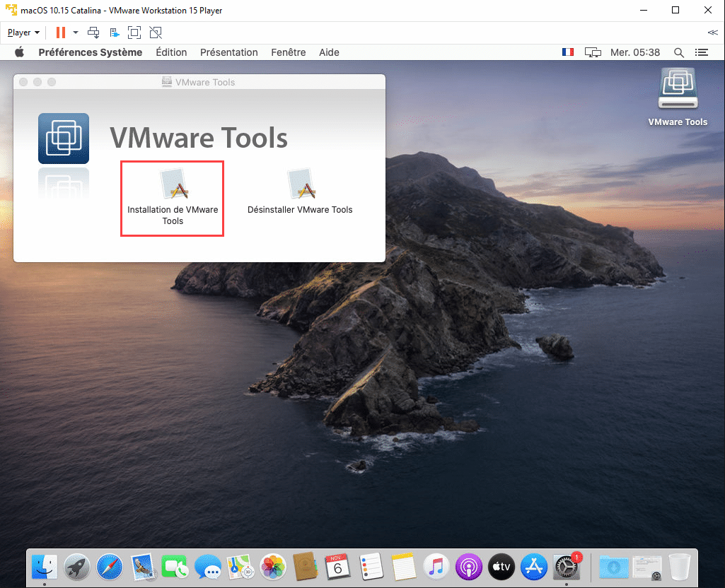Open the Player dropdown menu

[x=23, y=33]
